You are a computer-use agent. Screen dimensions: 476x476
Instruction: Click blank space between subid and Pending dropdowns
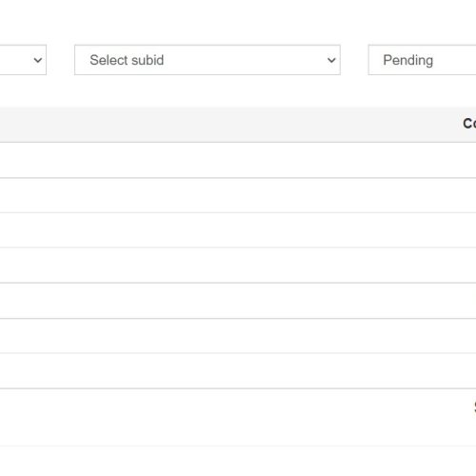pos(354,60)
